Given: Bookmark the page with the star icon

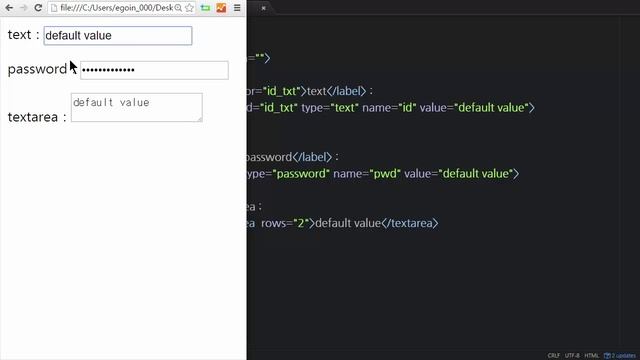Looking at the screenshot, I should (189, 8).
